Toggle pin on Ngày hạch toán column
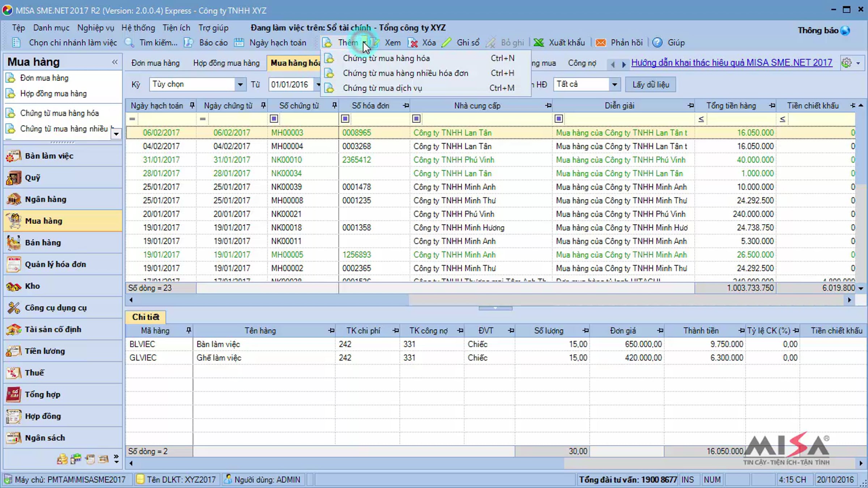Viewport: 868px width, 488px height. pyautogui.click(x=192, y=106)
